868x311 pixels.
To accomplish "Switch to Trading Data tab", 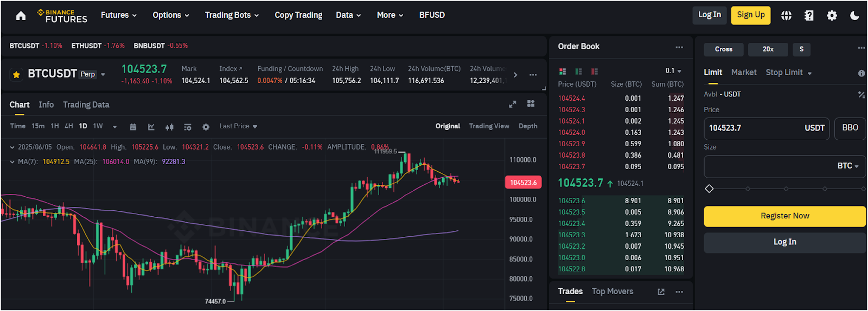I will [x=86, y=105].
